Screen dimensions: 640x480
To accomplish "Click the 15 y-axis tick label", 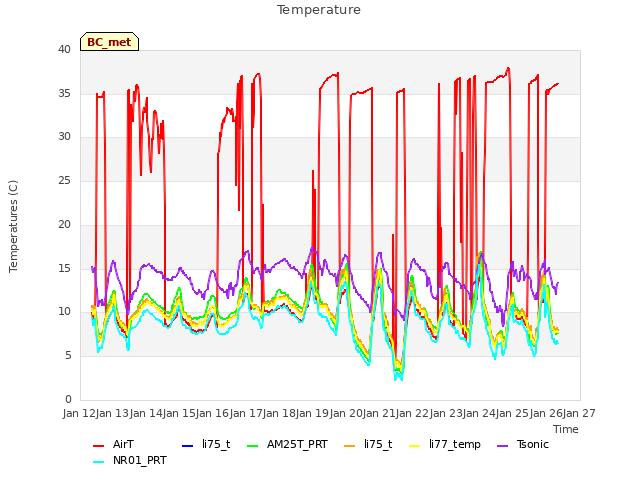I will pos(64,268).
